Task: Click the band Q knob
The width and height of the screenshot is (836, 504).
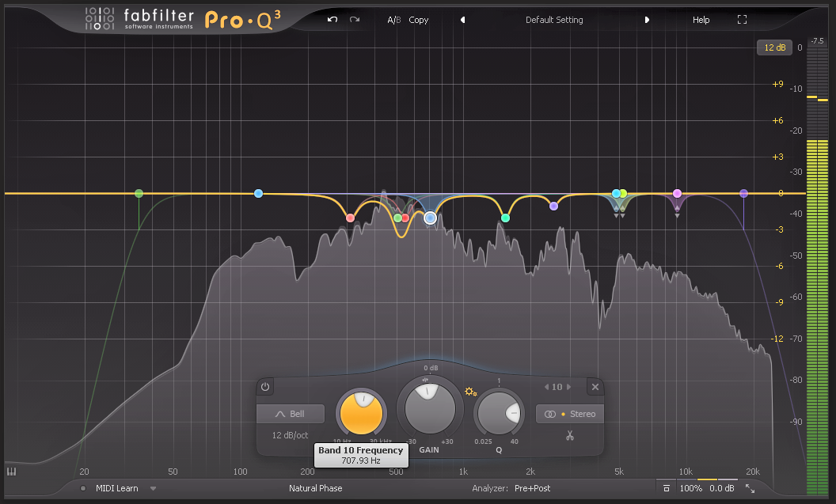Action: (499, 414)
